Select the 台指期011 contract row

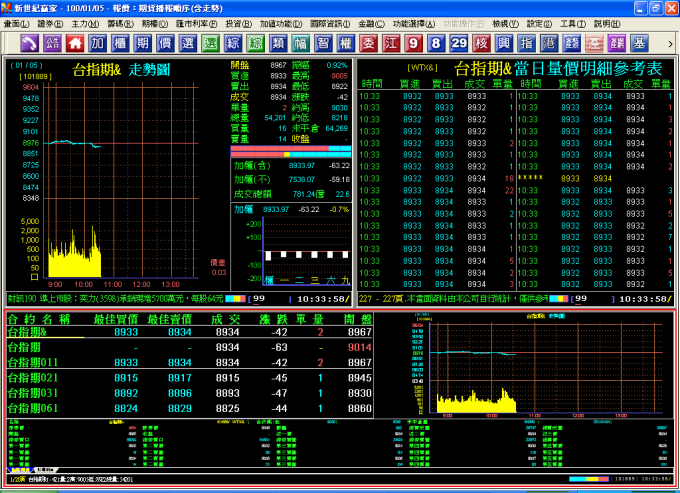click(x=190, y=362)
